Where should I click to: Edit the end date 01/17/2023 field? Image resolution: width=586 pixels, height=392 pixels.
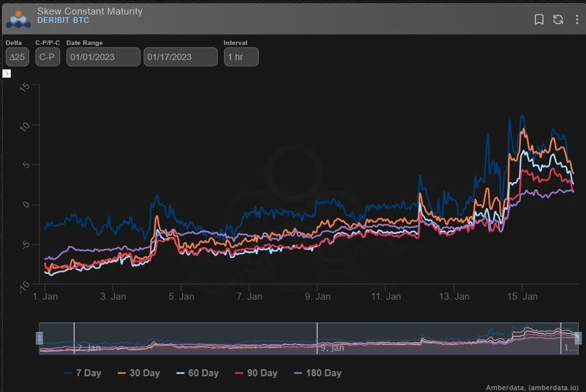click(x=180, y=57)
